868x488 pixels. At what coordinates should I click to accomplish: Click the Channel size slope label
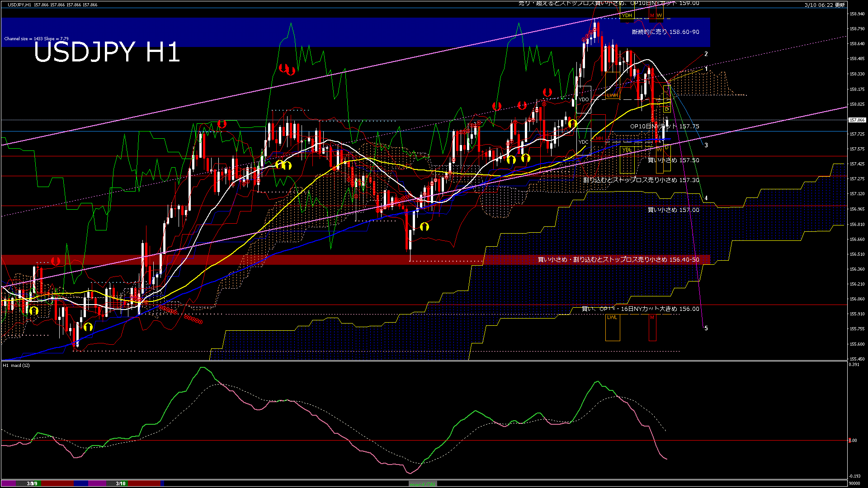(x=36, y=39)
